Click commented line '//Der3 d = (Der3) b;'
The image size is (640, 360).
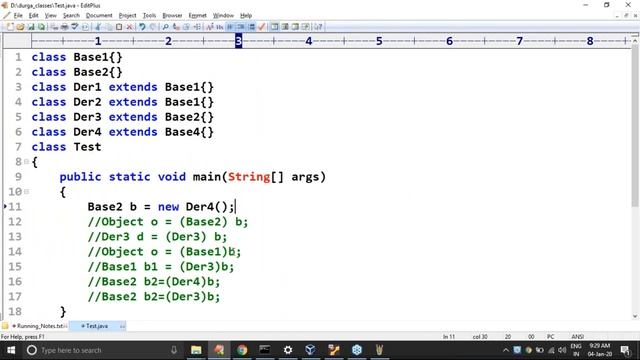[x=157, y=237]
